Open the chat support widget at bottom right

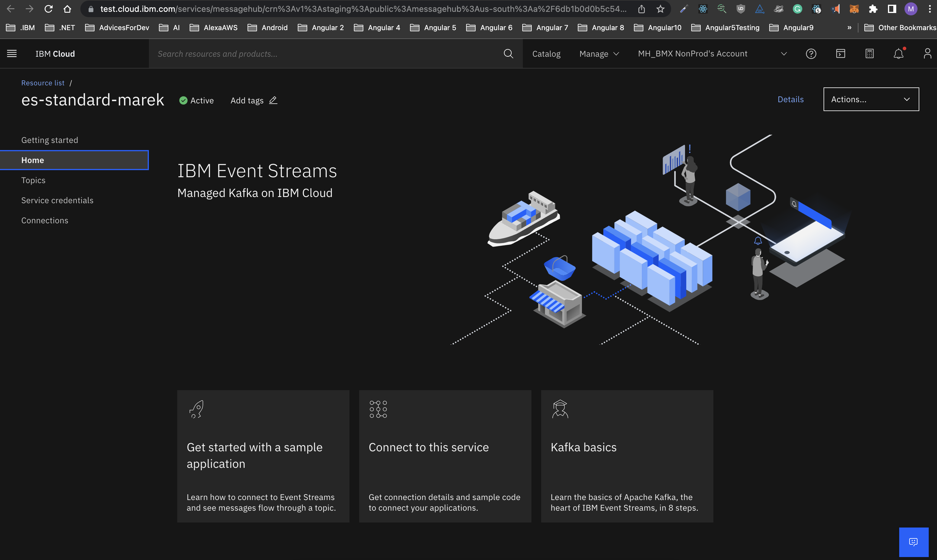(x=914, y=542)
